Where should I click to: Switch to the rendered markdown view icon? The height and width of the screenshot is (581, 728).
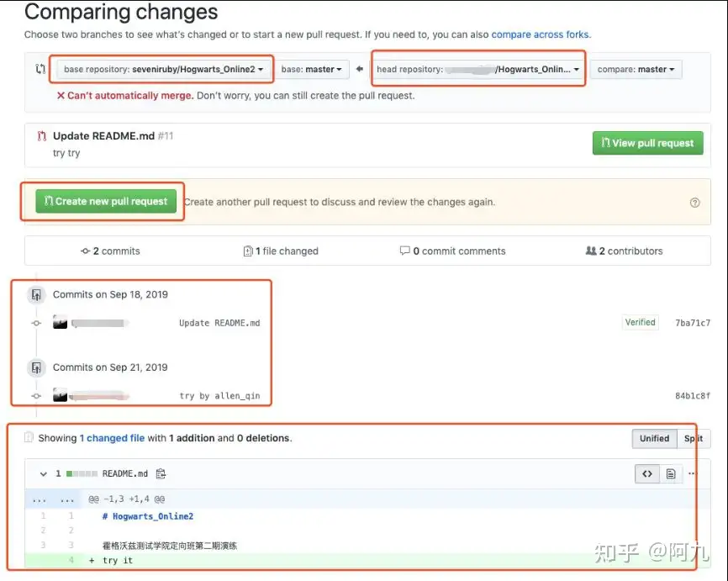(670, 473)
